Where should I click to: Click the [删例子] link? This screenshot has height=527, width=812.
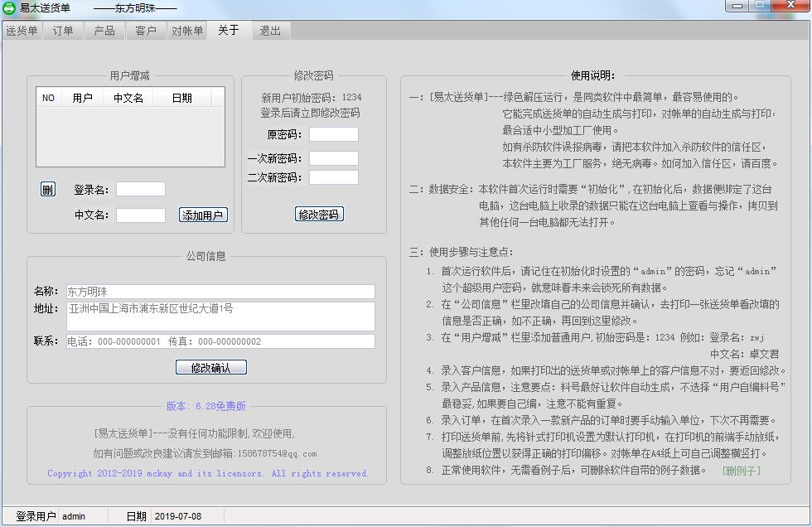coord(741,471)
